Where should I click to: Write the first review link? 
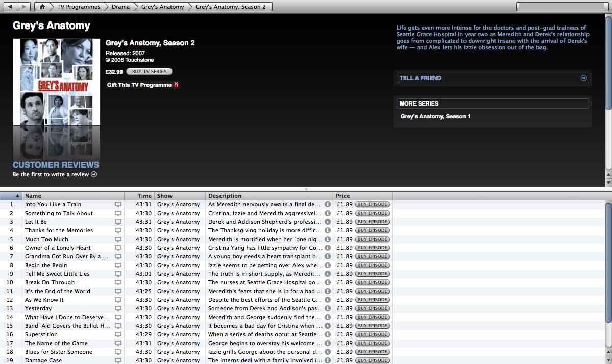[x=51, y=174]
